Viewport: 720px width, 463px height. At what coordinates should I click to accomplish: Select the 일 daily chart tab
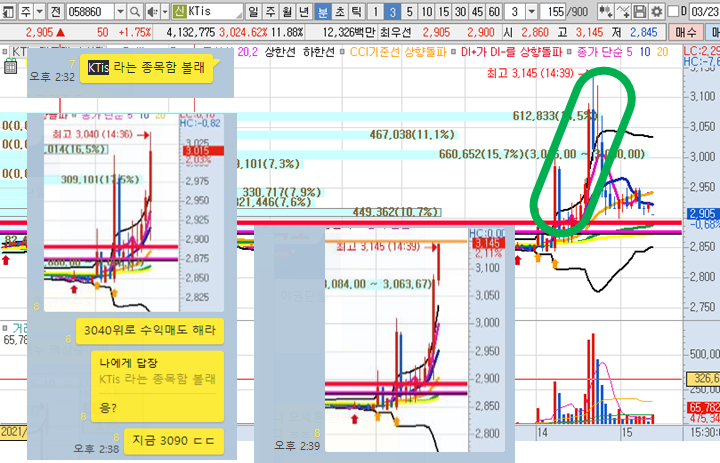(x=253, y=11)
